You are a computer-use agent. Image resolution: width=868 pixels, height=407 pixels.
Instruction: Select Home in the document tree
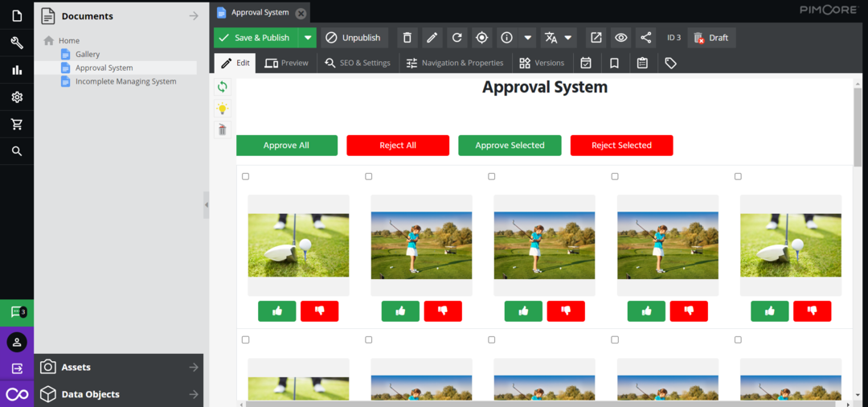tap(69, 40)
